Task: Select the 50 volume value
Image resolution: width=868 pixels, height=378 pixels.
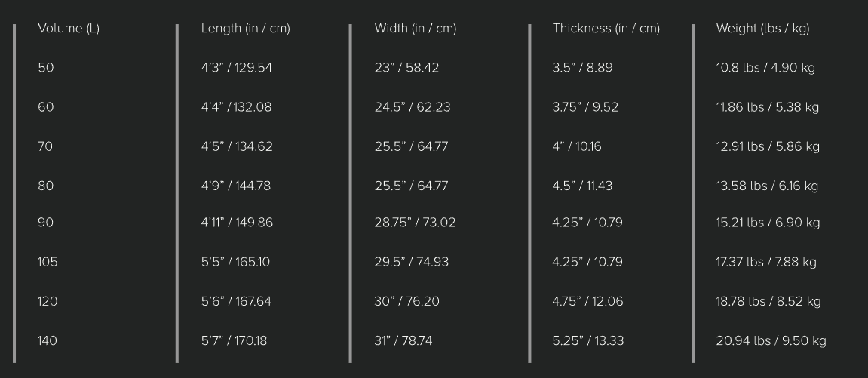Action: click(46, 68)
